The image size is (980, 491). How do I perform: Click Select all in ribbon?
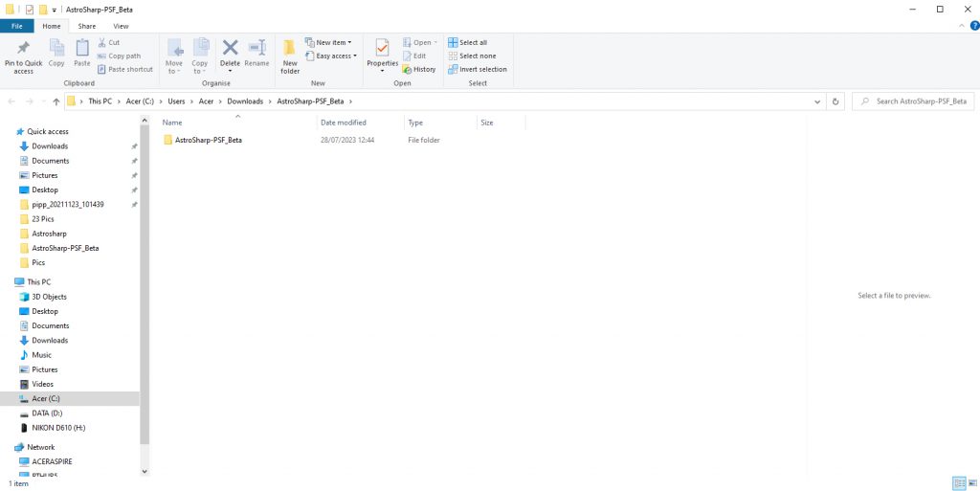(467, 42)
